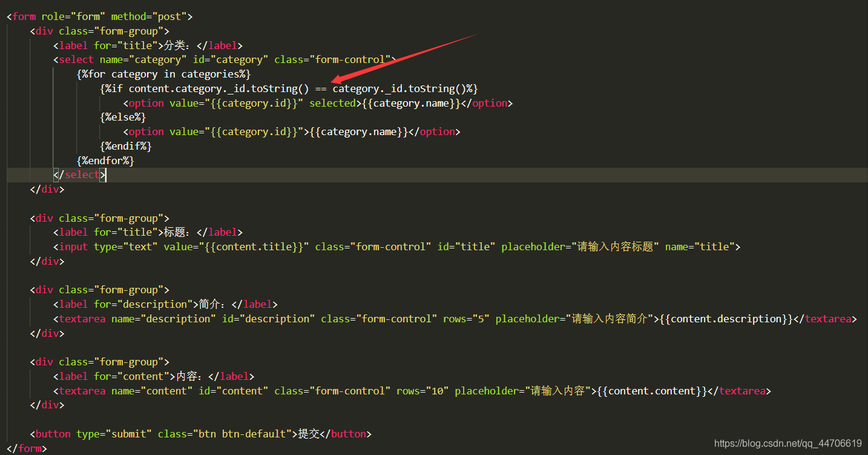Click the label text 分类：
The image size is (868, 455).
(176, 45)
